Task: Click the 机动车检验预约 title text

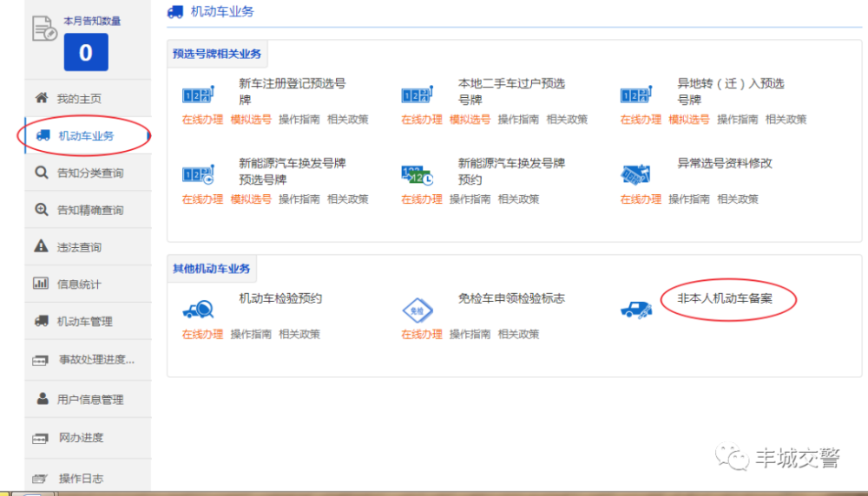Action: coord(280,298)
